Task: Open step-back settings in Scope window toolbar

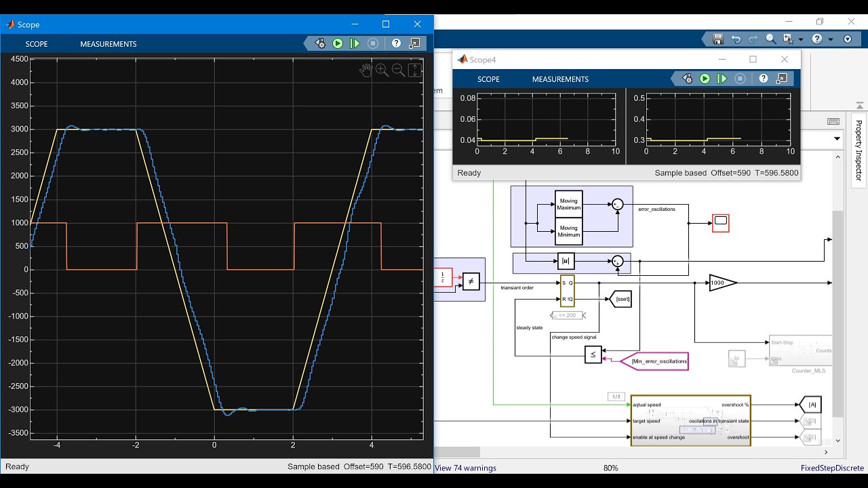Action: pos(320,43)
